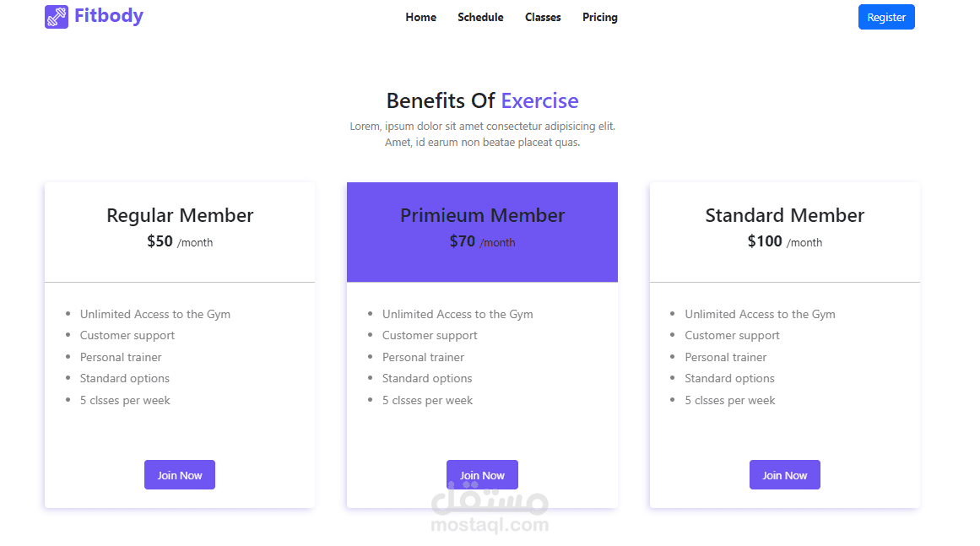Click Standard options in Standard Member list
This screenshot has width=980, height=546.
point(729,379)
